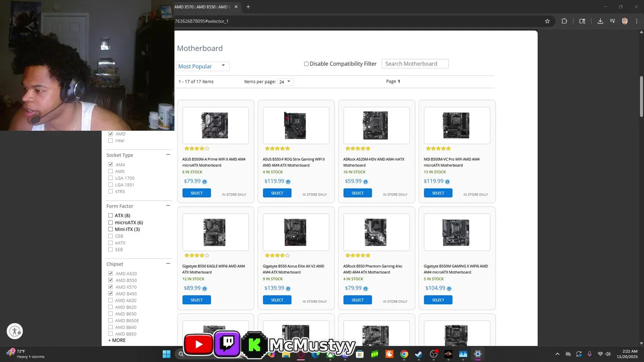Select the AMD X570 : AMD B550 browser tab

[x=202, y=7]
